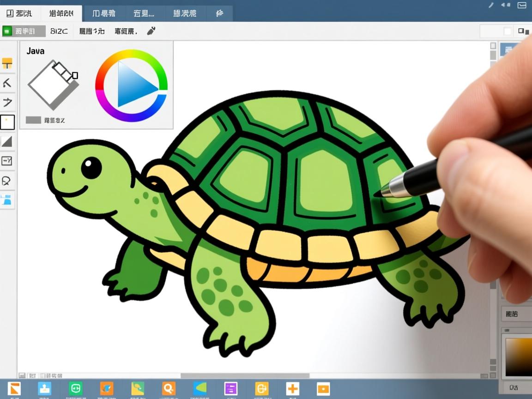Toggle the green square button in options bar
The height and width of the screenshot is (399, 532).
(x=7, y=31)
